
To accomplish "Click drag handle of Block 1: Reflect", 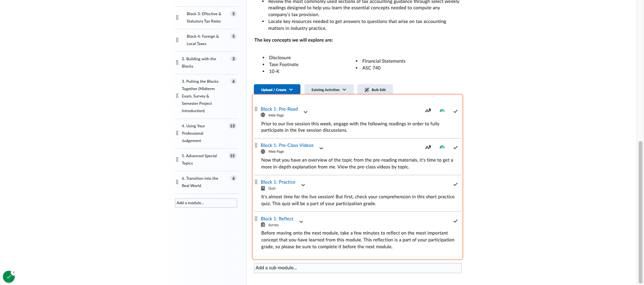I will [256, 219].
